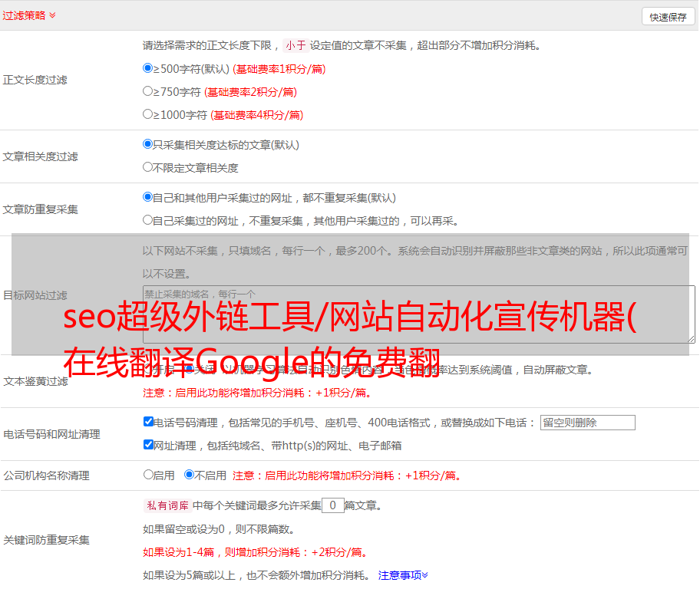Image resolution: width=700 pixels, height=589 pixels.
Task: Click the text 如果留空或设为0，则不限篇数
Action: (219, 530)
